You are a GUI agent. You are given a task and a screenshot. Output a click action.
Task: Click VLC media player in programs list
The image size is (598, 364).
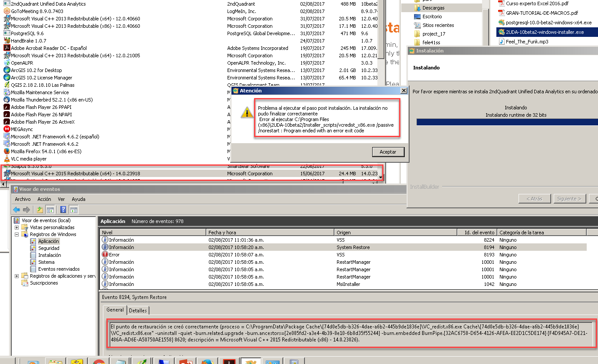click(29, 159)
